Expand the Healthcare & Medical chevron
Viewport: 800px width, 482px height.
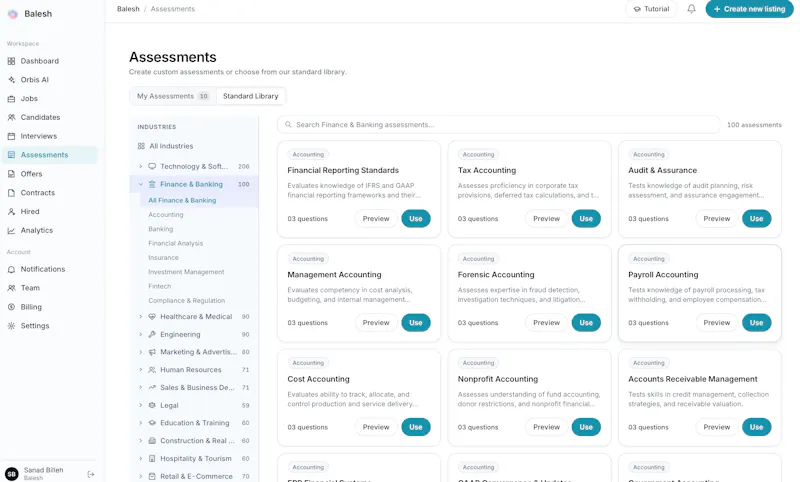(x=141, y=317)
